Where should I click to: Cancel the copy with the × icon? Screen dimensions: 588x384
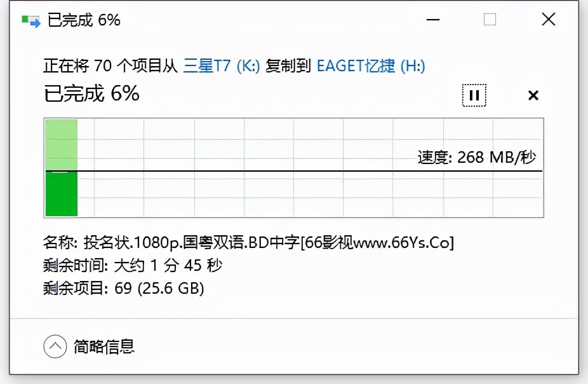[533, 95]
